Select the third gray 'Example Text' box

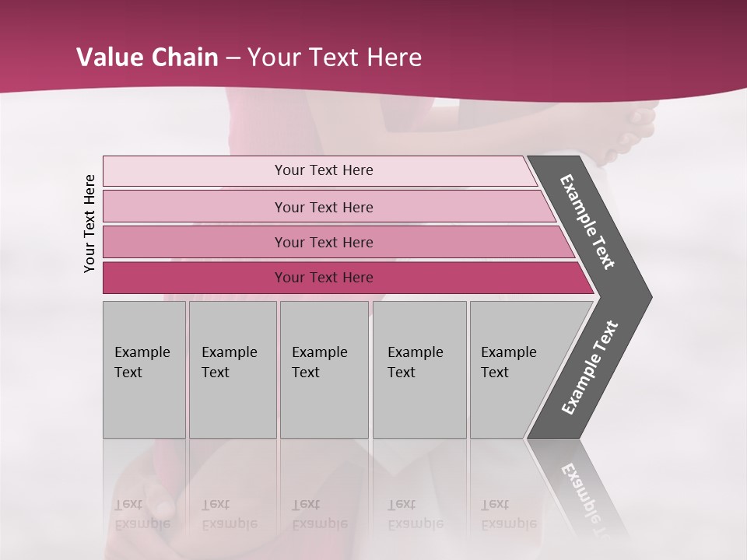[324, 369]
